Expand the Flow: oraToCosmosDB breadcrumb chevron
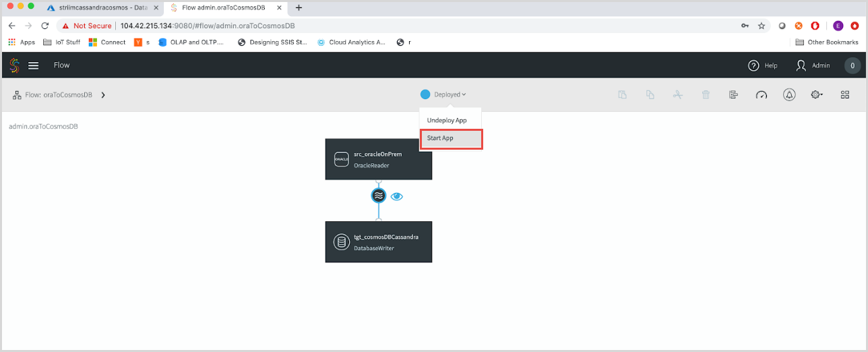The image size is (868, 352). point(103,95)
